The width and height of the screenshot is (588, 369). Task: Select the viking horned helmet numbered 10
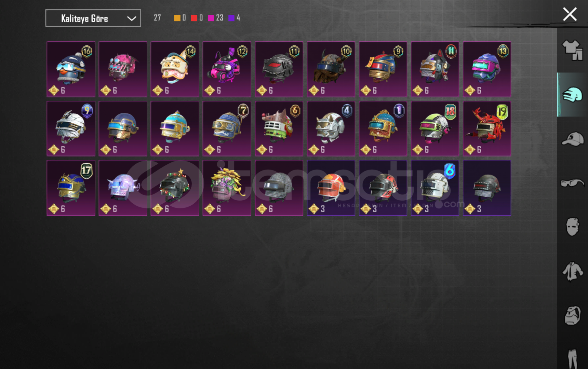(x=331, y=69)
